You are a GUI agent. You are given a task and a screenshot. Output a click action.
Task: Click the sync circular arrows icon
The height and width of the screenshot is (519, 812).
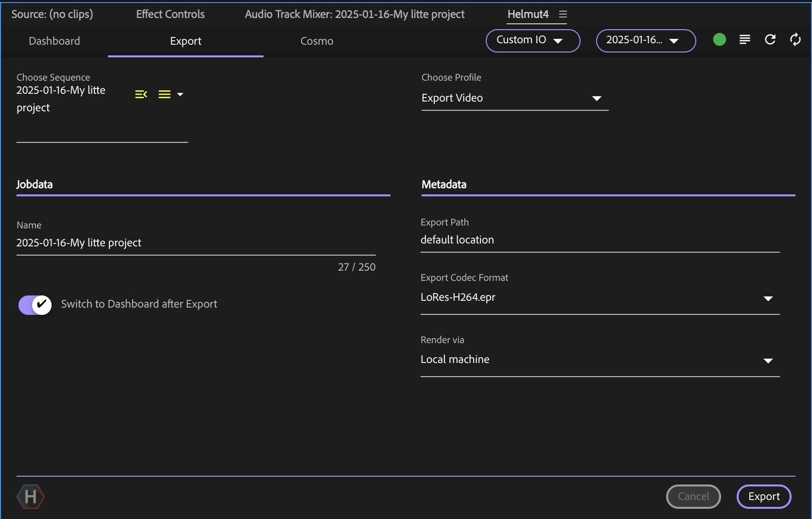[x=795, y=40]
